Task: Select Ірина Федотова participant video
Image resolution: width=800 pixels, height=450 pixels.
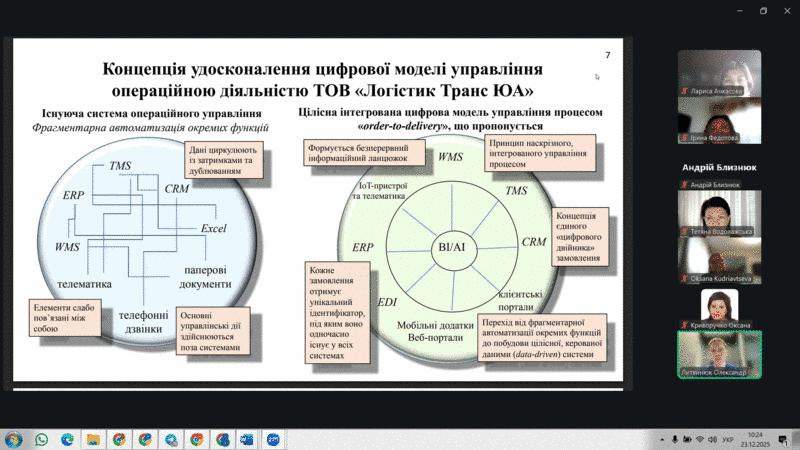Action: click(718, 120)
